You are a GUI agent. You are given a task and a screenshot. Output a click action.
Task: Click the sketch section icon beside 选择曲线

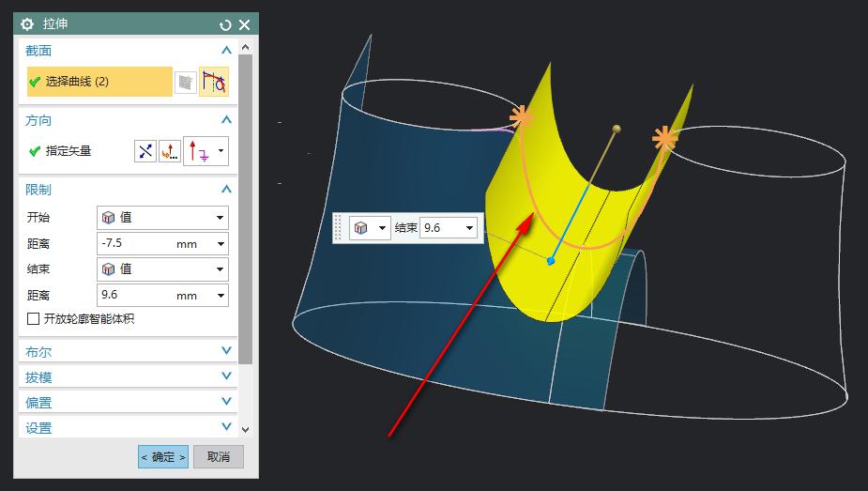[x=186, y=83]
